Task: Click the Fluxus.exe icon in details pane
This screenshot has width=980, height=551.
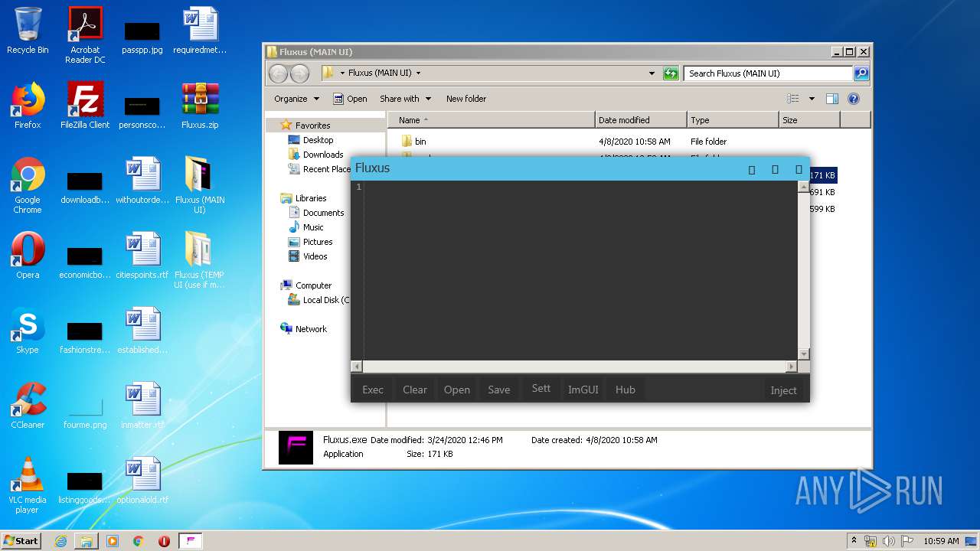Action: (x=296, y=448)
